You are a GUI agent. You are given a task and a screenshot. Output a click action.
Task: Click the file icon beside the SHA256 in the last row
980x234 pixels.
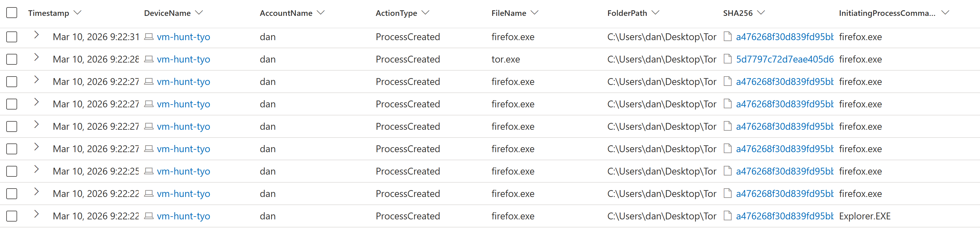point(728,216)
